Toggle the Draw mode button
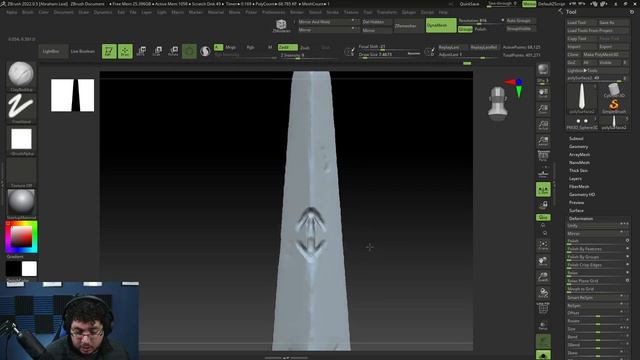The image size is (640, 360). click(125, 51)
